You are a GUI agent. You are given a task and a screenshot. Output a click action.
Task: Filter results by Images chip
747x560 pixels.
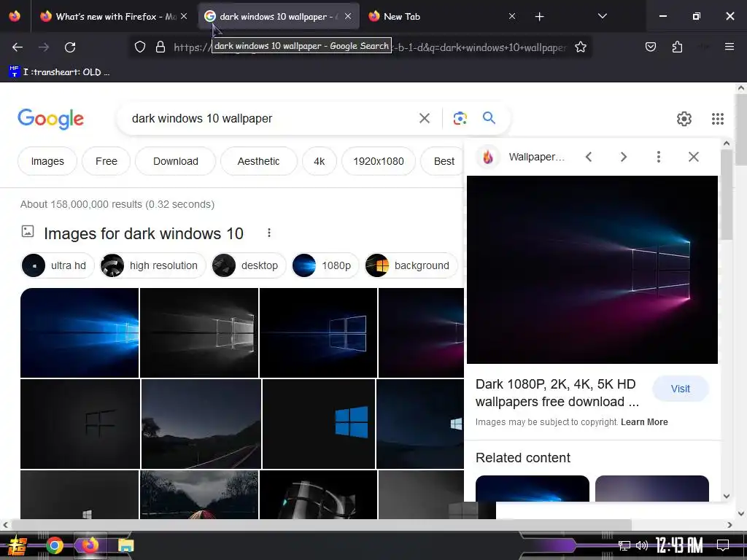pyautogui.click(x=47, y=161)
